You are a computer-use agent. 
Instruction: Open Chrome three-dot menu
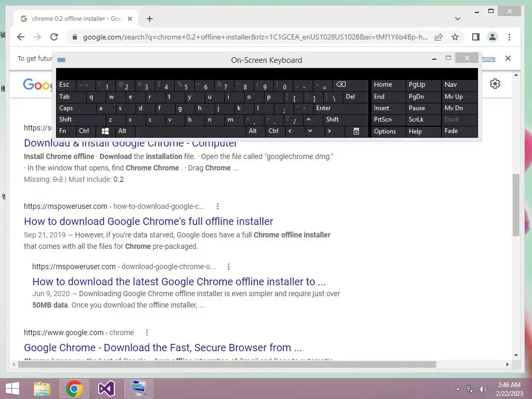click(509, 37)
